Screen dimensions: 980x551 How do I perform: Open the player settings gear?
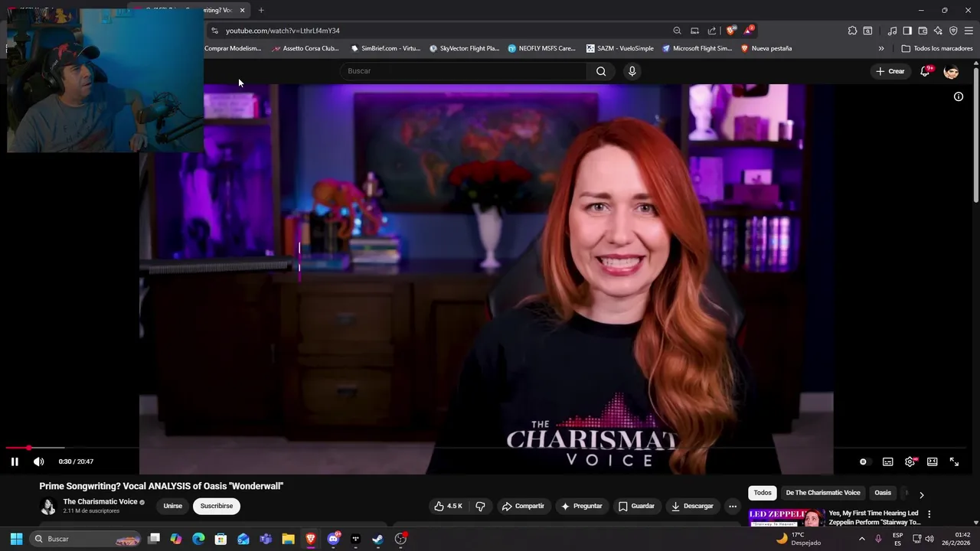[x=910, y=461]
